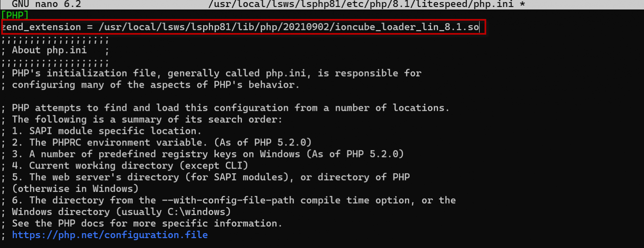Place cursor at end of ioncube_loader_lin_8.1.so
Screen dimensions: 644x248
pos(479,27)
